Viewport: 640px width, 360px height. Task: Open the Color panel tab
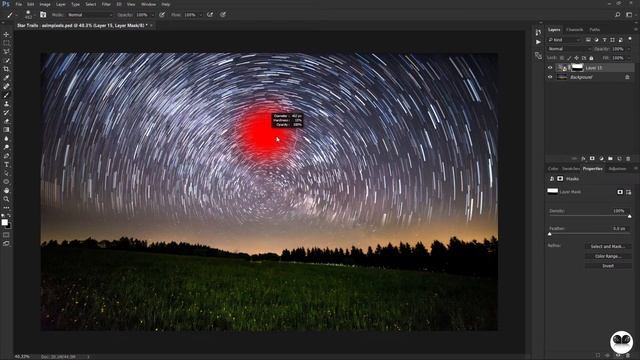pyautogui.click(x=553, y=169)
